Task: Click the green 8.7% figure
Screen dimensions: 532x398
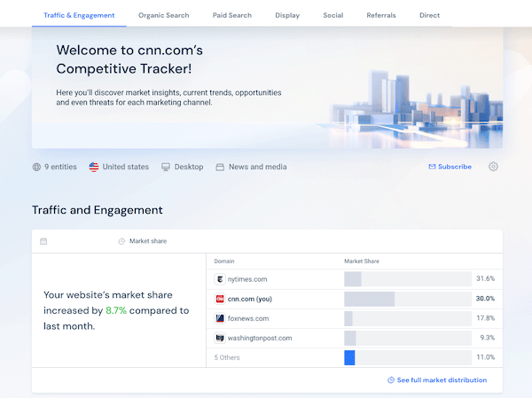Action: (116, 310)
